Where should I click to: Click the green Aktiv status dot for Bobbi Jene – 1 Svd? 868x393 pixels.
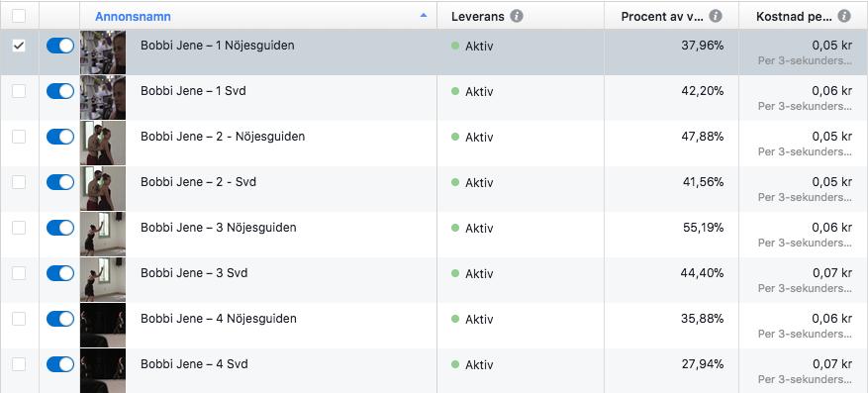click(455, 91)
